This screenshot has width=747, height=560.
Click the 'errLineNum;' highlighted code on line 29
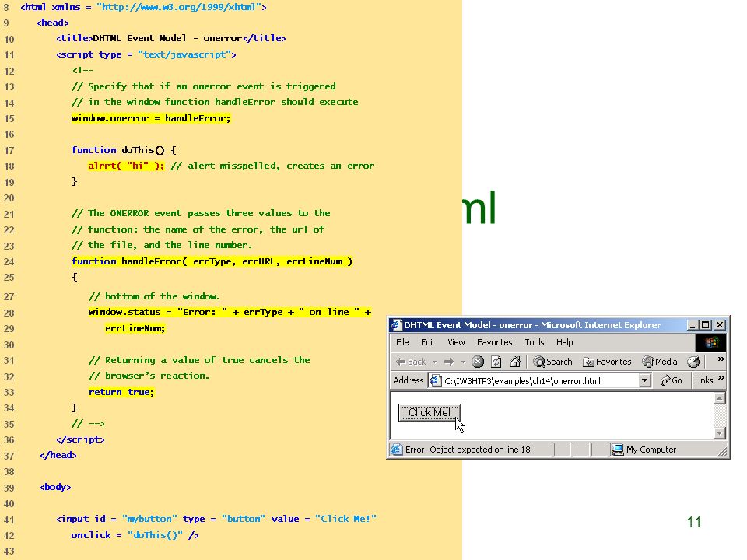135,328
